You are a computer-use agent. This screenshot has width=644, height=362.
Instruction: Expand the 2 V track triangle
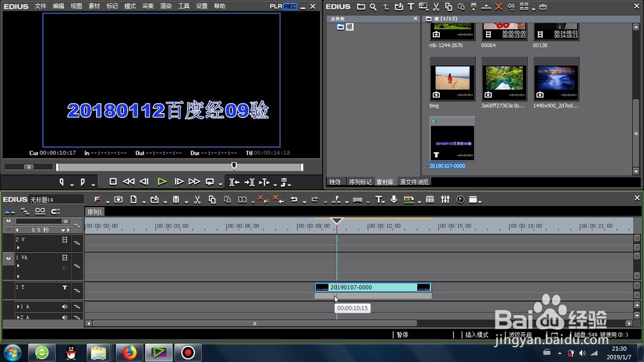pos(18,248)
